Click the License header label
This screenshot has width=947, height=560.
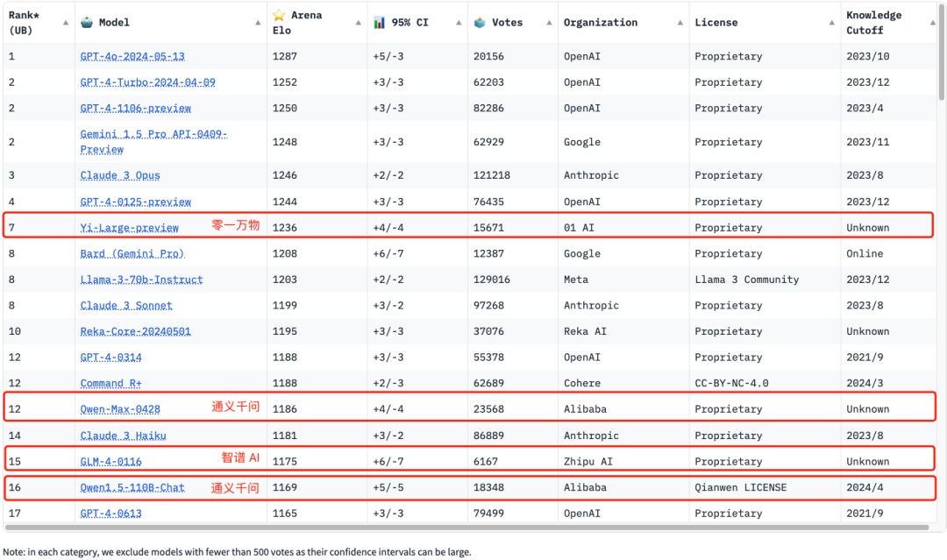716,23
